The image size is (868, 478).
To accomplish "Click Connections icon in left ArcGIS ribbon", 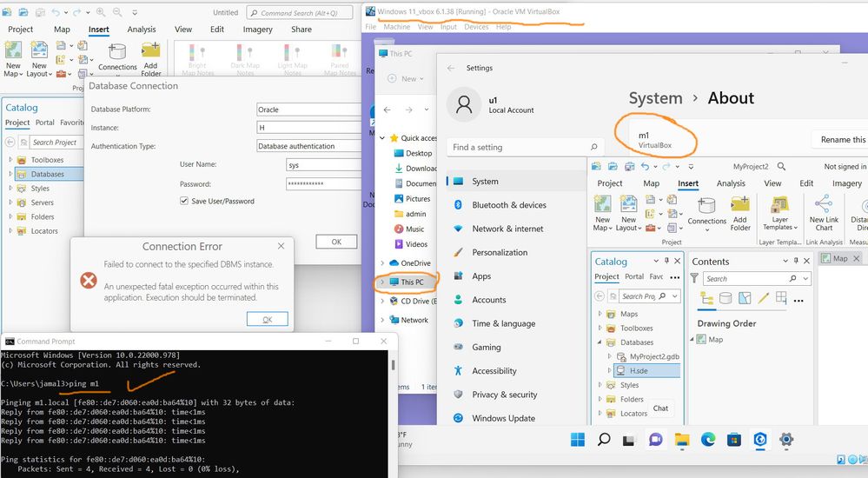I will [117, 51].
